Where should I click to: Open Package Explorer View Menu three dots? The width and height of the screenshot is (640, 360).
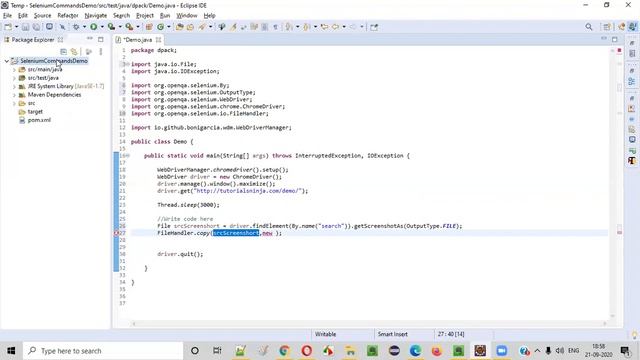(x=101, y=52)
